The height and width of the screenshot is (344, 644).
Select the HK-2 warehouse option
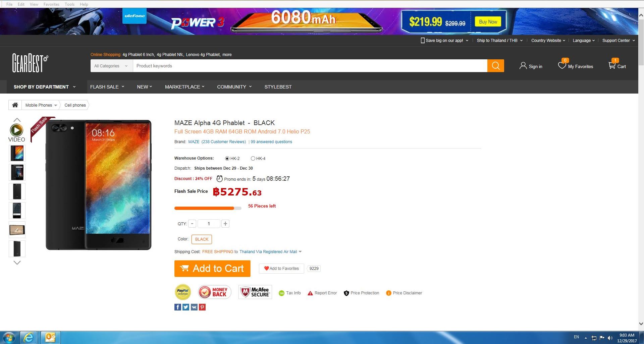point(227,159)
